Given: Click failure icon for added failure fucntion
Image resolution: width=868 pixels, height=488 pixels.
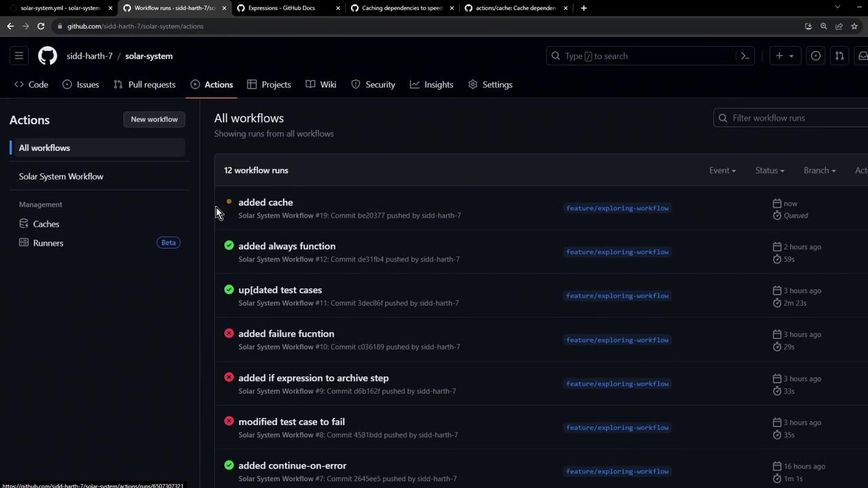Looking at the screenshot, I should click(229, 333).
